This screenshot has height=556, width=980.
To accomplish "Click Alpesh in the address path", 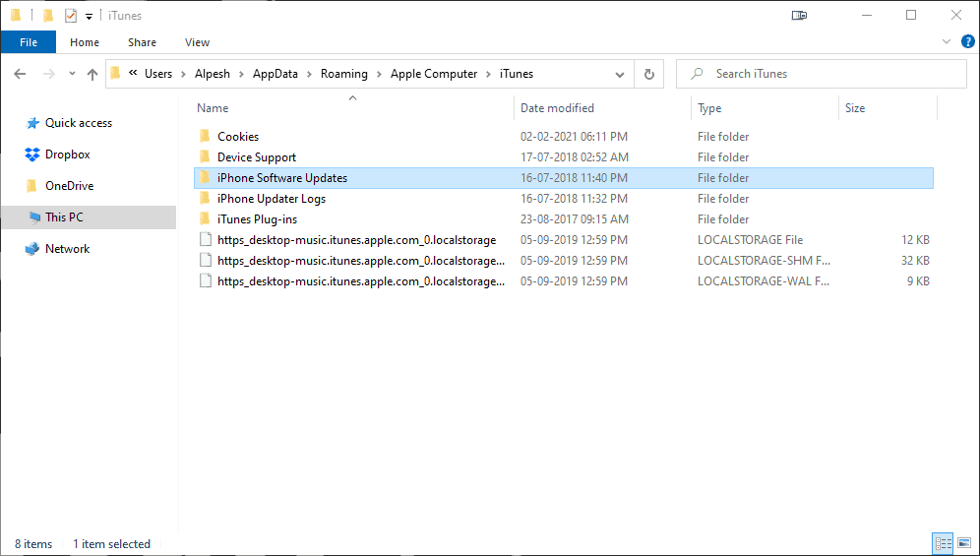I will (213, 74).
